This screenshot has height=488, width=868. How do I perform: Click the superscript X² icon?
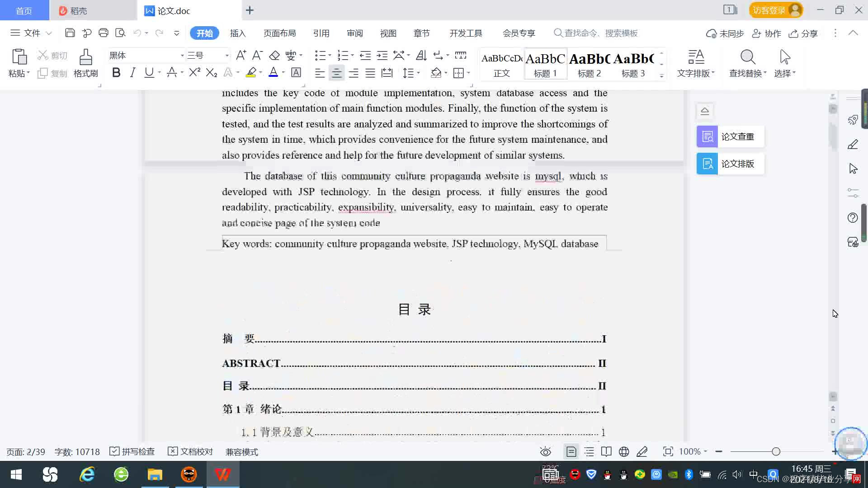click(x=194, y=73)
